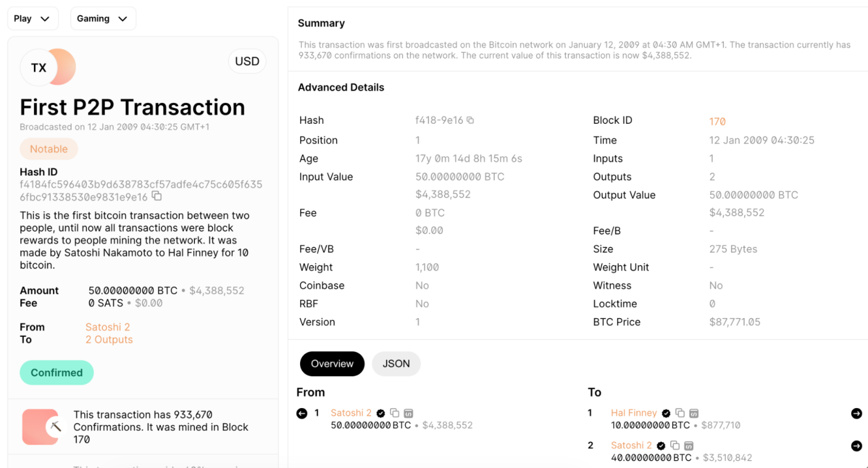Viewport: 868px width, 468px height.
Task: Click the BTC Price value $87,771.05
Action: point(735,322)
